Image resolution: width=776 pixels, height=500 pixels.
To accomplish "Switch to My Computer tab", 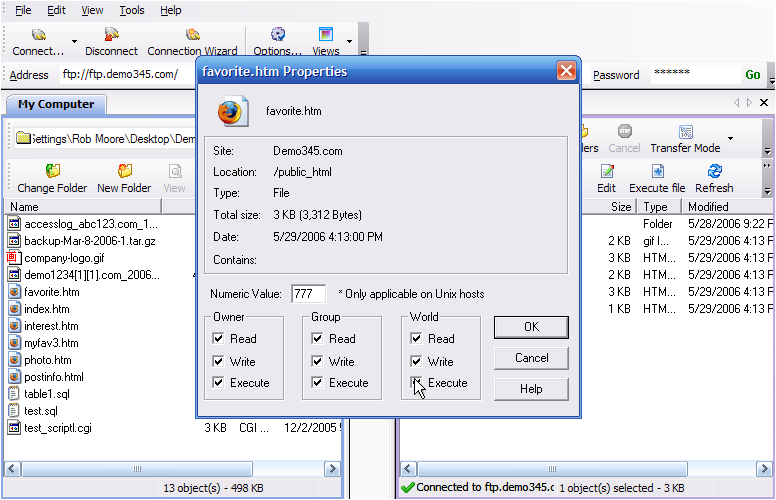I will [56, 104].
